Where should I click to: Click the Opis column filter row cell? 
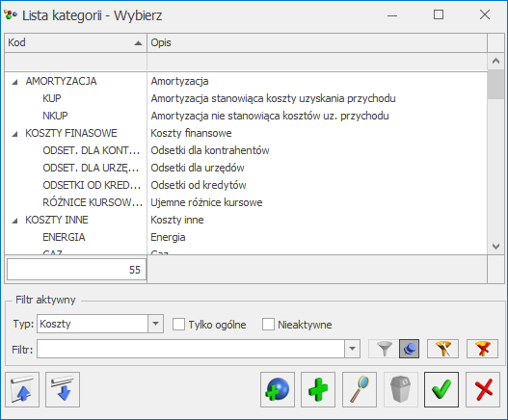pyautogui.click(x=317, y=62)
